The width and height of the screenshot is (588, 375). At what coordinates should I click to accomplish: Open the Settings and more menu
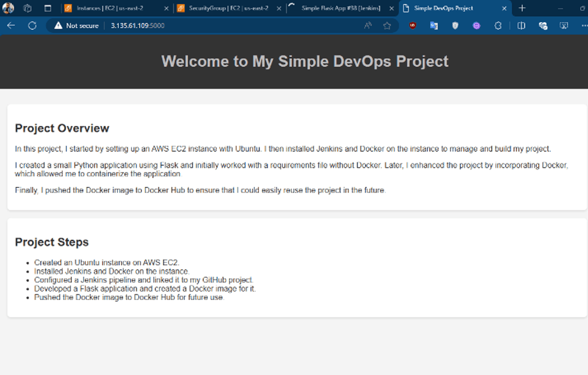point(584,26)
